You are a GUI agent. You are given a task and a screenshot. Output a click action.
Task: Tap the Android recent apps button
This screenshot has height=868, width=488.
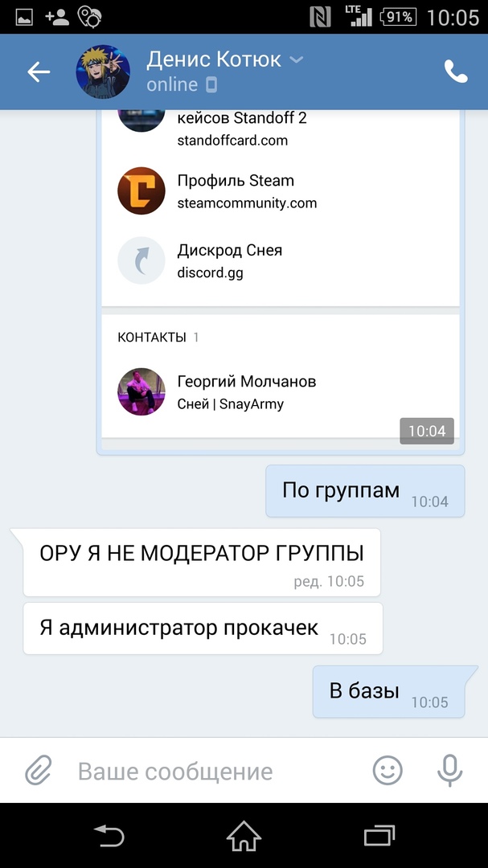379,836
